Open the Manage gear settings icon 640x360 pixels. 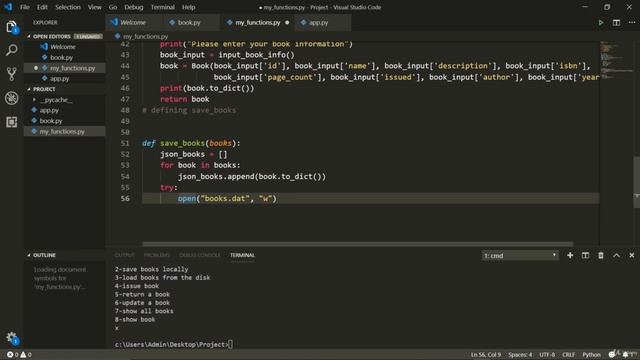(x=11, y=338)
